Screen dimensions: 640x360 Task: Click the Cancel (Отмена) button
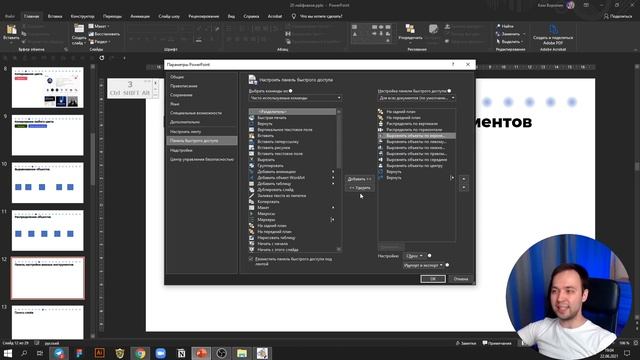click(461, 279)
